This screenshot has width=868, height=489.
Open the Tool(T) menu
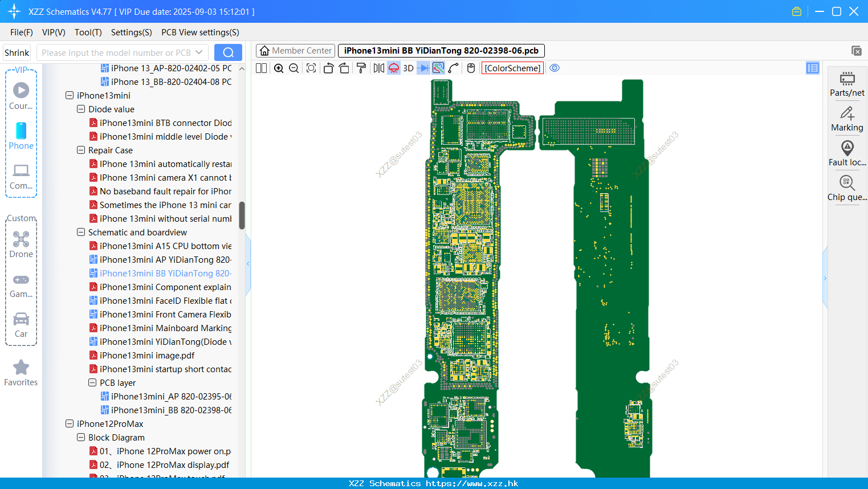(88, 32)
